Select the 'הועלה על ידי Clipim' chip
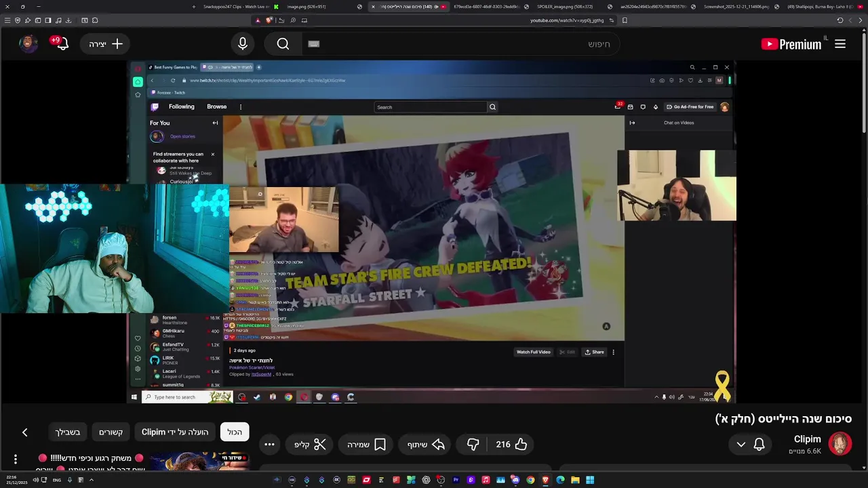 [x=175, y=432]
